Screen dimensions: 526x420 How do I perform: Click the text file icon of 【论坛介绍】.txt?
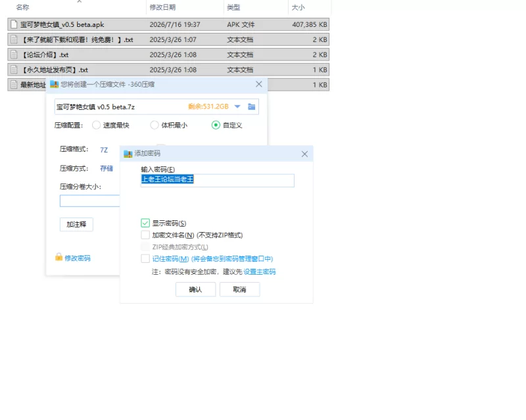(14, 55)
